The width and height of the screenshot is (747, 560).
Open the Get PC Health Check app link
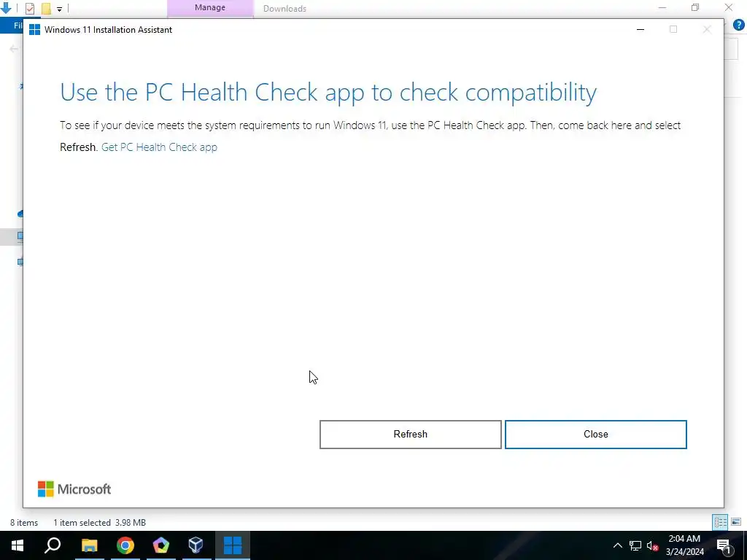coord(159,147)
